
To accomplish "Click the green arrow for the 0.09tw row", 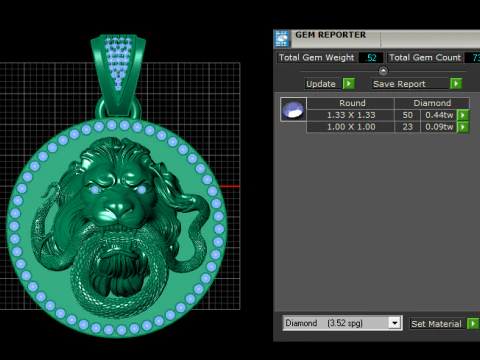I will (x=463, y=127).
